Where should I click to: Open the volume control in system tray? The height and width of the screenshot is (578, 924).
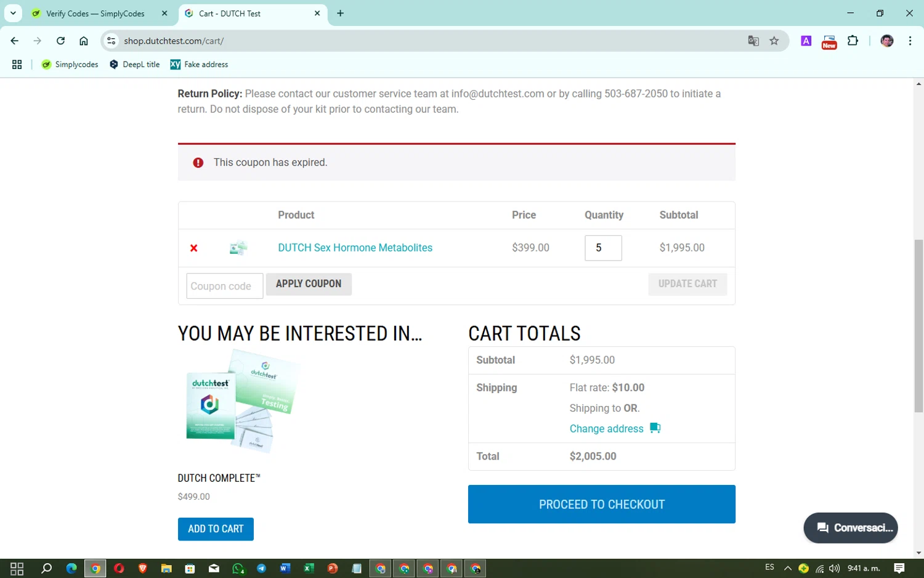click(834, 568)
